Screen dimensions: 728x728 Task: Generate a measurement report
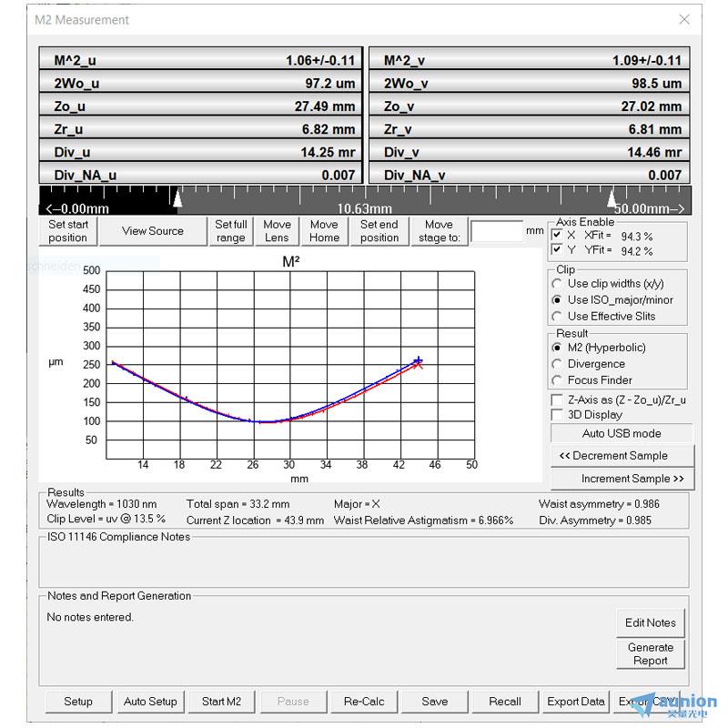[650, 654]
